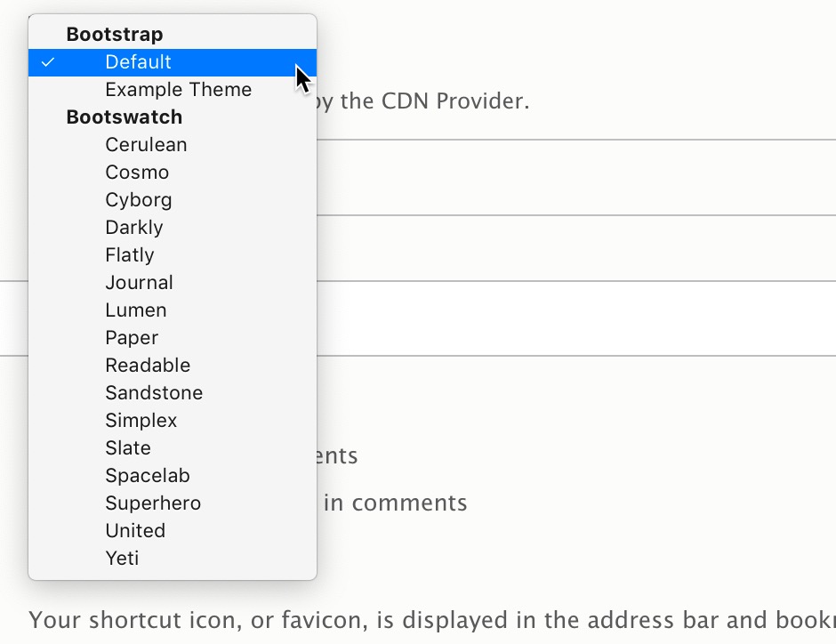Pick the Cosmo theme
The image size is (836, 644).
click(137, 173)
